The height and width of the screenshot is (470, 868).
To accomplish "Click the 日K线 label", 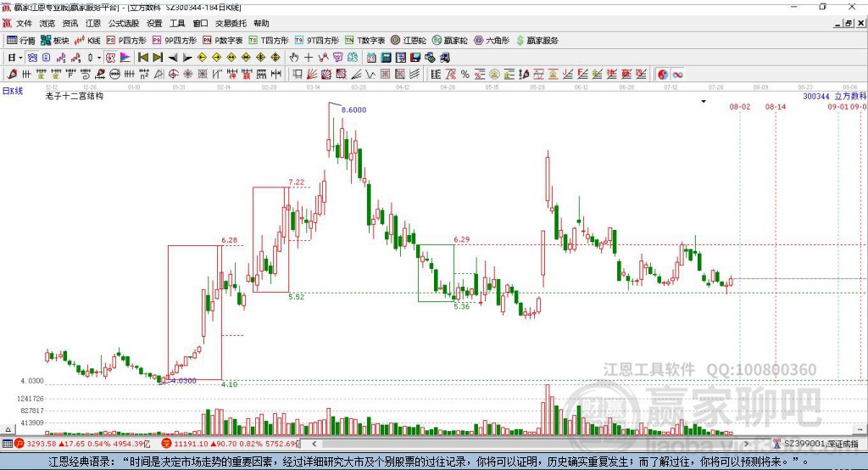I will pos(13,91).
